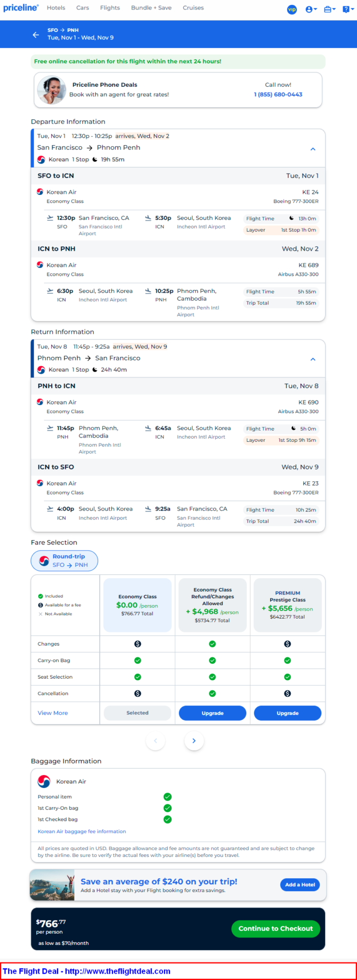Click the 1st Carry-On bag green check
Image resolution: width=357 pixels, height=980 pixels.
coord(167,808)
